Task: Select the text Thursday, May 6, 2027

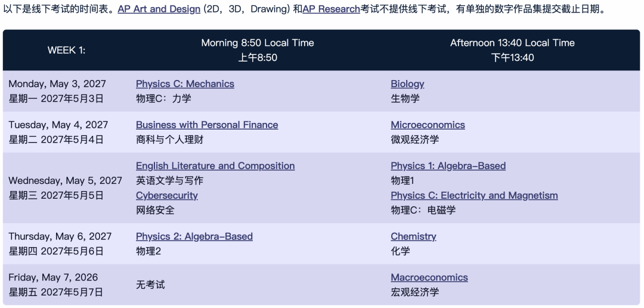Action: [60, 236]
